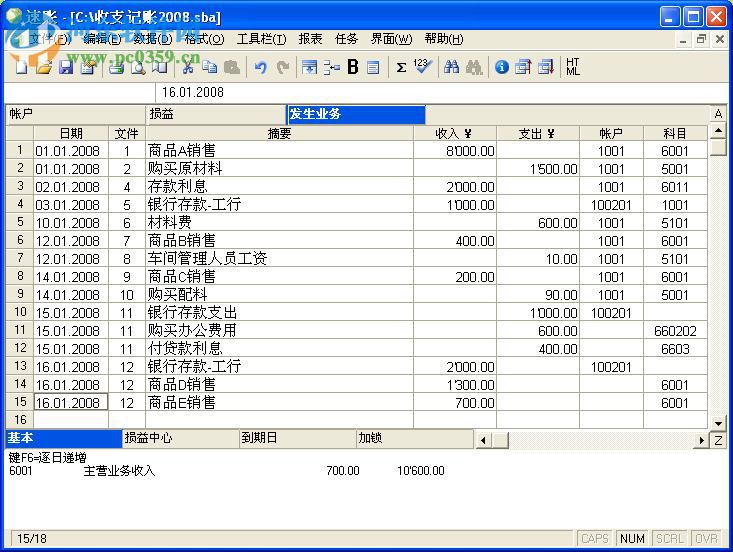Copy with the copy icon
Image resolution: width=733 pixels, height=552 pixels.
pyautogui.click(x=209, y=67)
